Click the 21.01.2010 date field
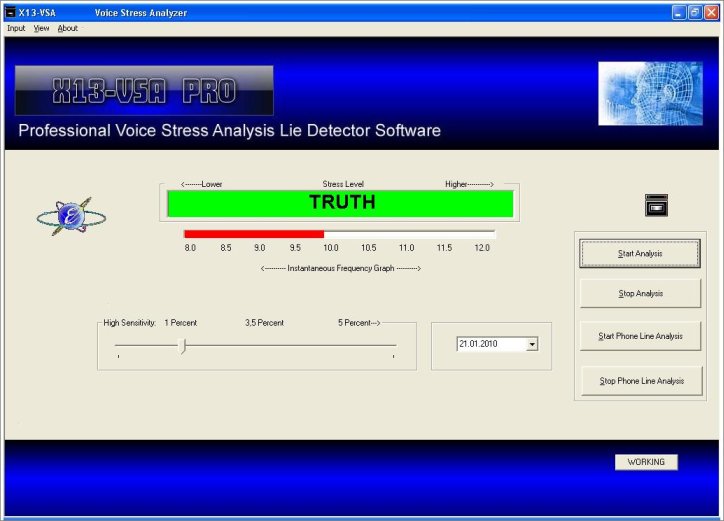 [490, 344]
